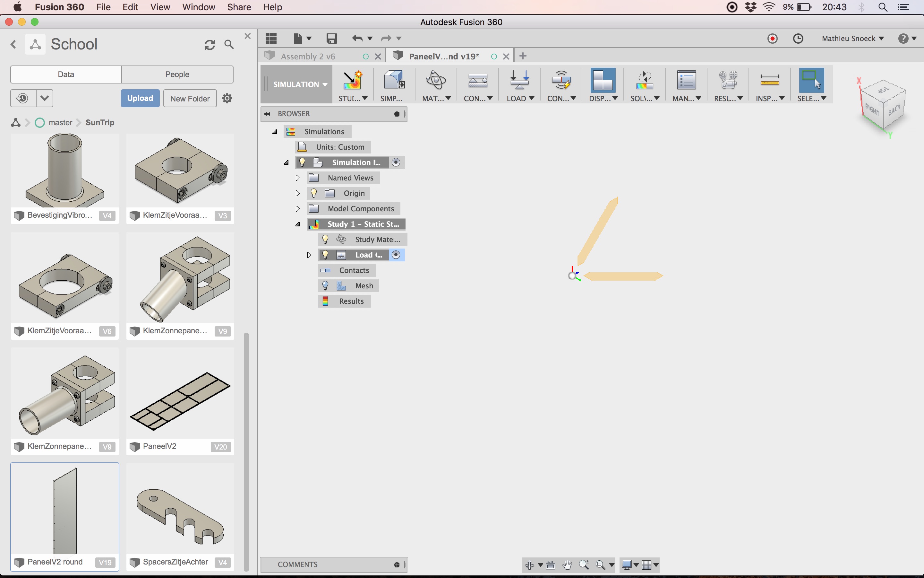Go to master breadcrumb link

tap(60, 122)
